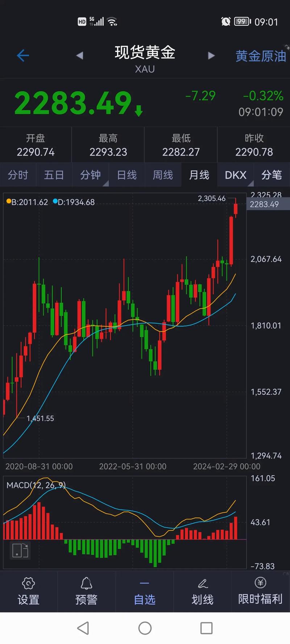Open the 预警 alert bell

pos(86,584)
